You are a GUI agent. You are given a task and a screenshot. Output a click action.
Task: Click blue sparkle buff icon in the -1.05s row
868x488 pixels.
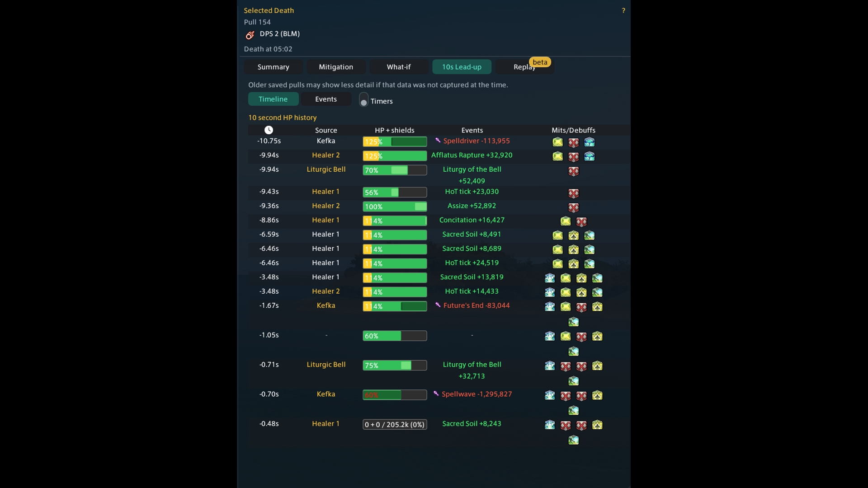click(550, 336)
